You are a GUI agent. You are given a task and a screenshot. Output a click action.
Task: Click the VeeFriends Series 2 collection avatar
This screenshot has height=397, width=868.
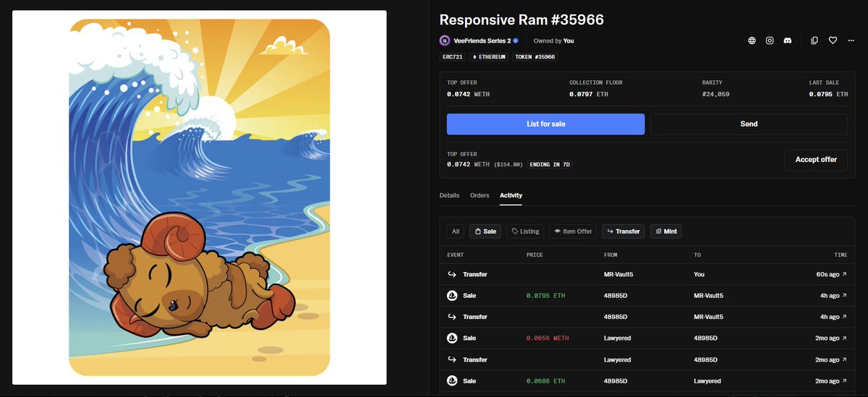click(x=445, y=40)
